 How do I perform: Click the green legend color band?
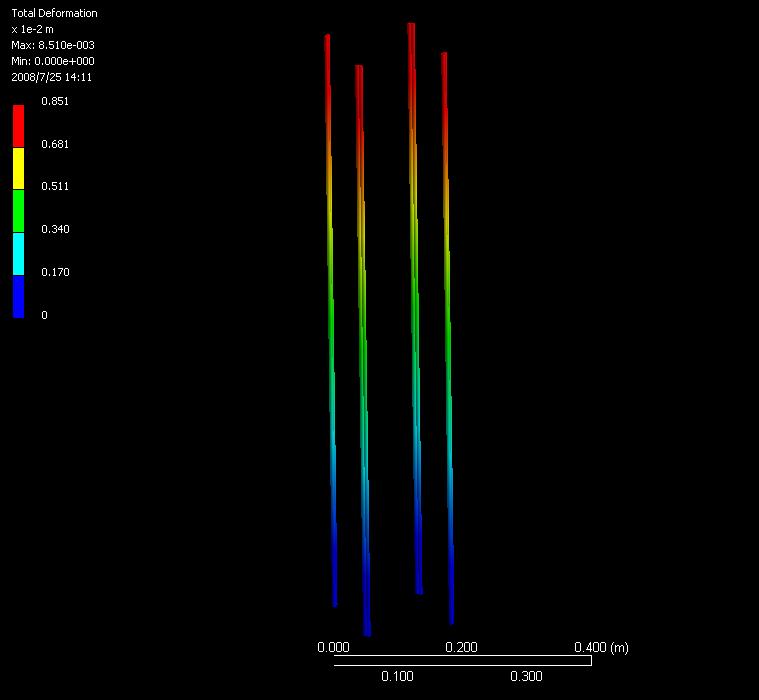18,211
